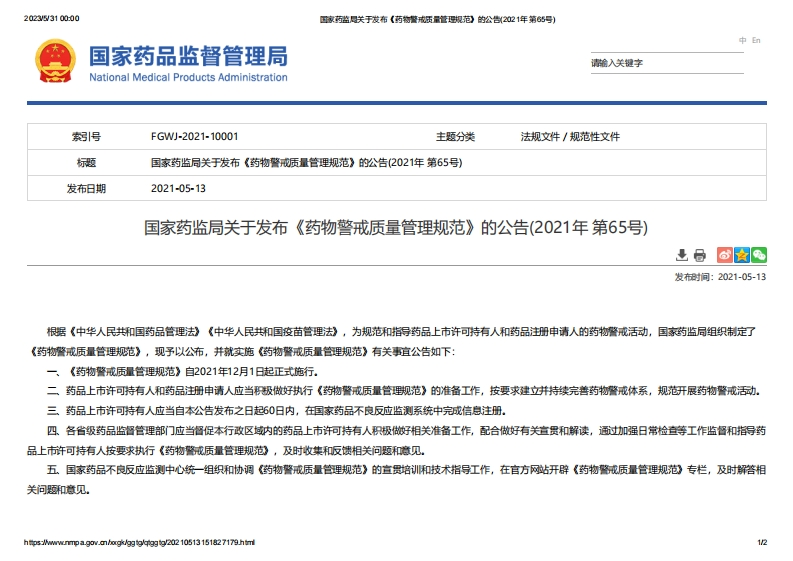
Task: Click the download icon
Action: point(682,255)
